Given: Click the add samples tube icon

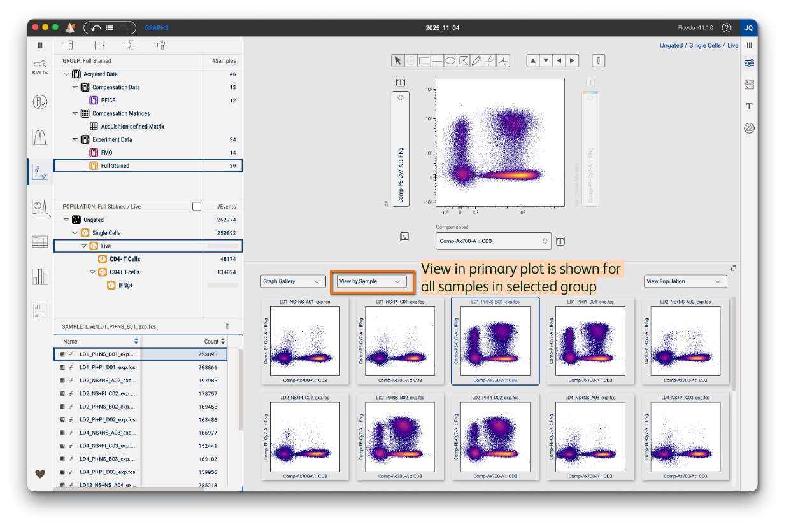Looking at the screenshot, I should point(68,45).
